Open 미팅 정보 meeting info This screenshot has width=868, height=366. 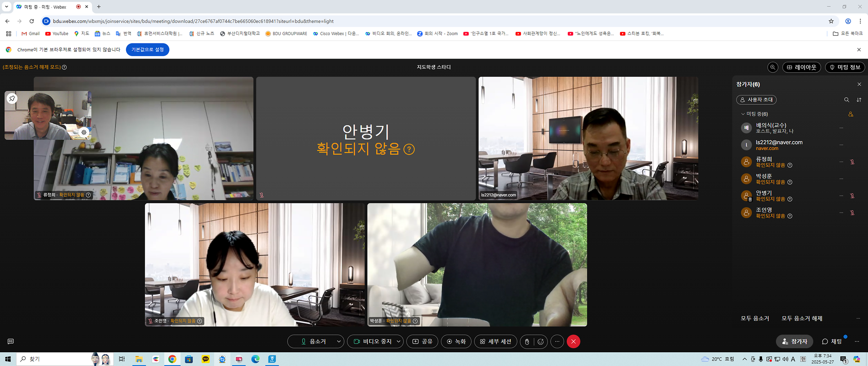coord(845,67)
